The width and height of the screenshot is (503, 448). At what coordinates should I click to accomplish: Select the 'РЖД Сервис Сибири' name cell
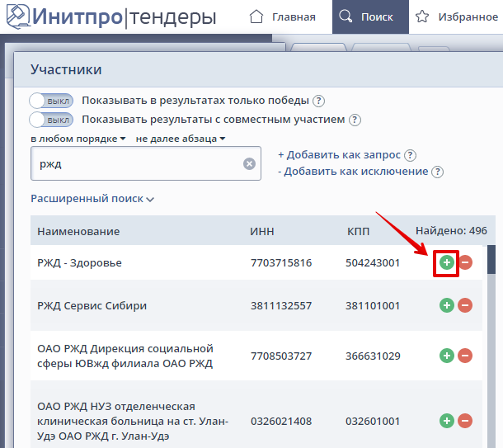92,305
